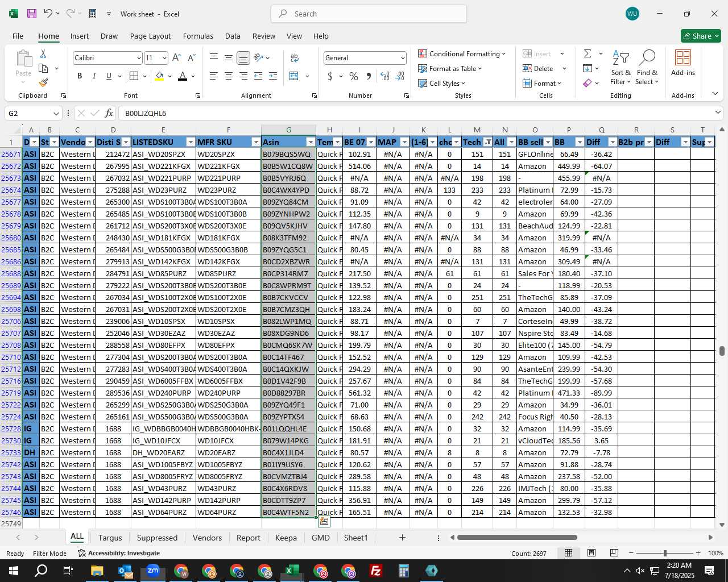Open the General number format dropdown
The width and height of the screenshot is (728, 582).
(x=403, y=58)
